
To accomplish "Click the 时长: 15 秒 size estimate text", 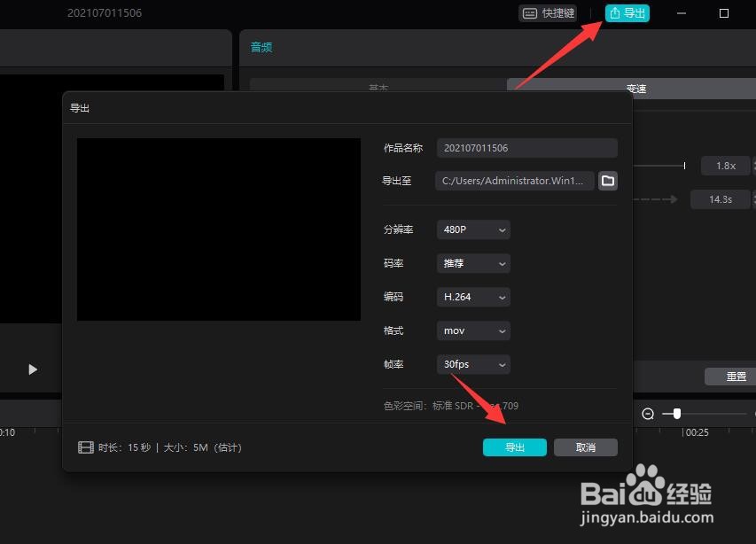I will coord(169,447).
